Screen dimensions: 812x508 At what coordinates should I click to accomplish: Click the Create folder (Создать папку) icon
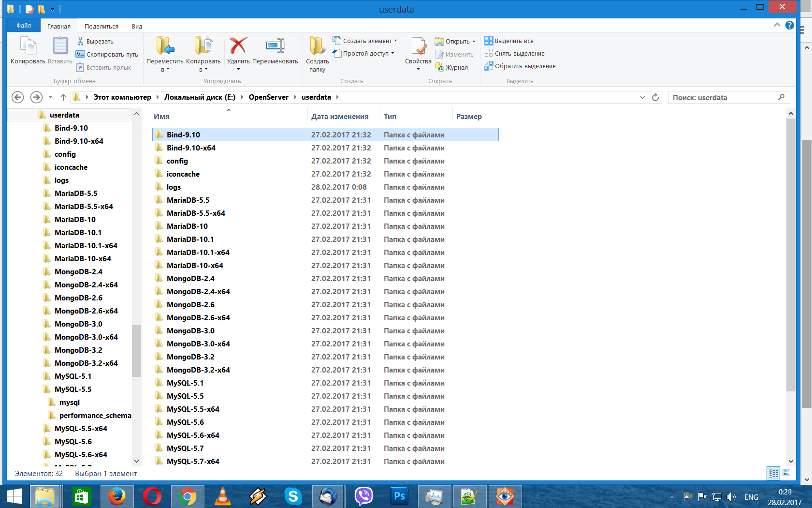tap(317, 47)
